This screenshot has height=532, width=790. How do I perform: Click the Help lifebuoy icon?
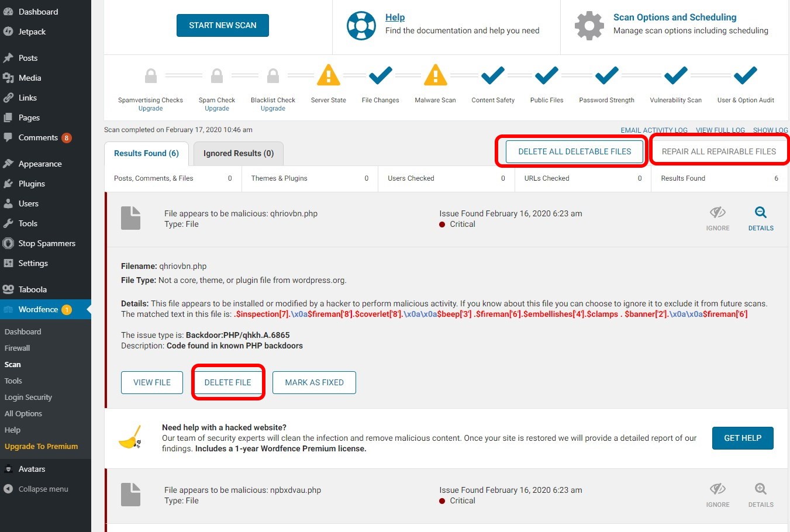[361, 26]
